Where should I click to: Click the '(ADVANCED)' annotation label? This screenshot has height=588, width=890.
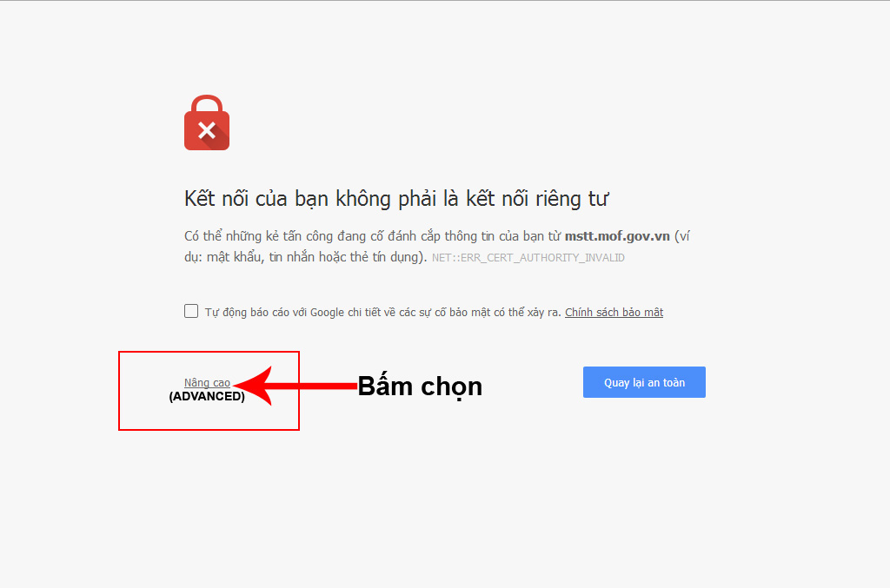click(207, 396)
